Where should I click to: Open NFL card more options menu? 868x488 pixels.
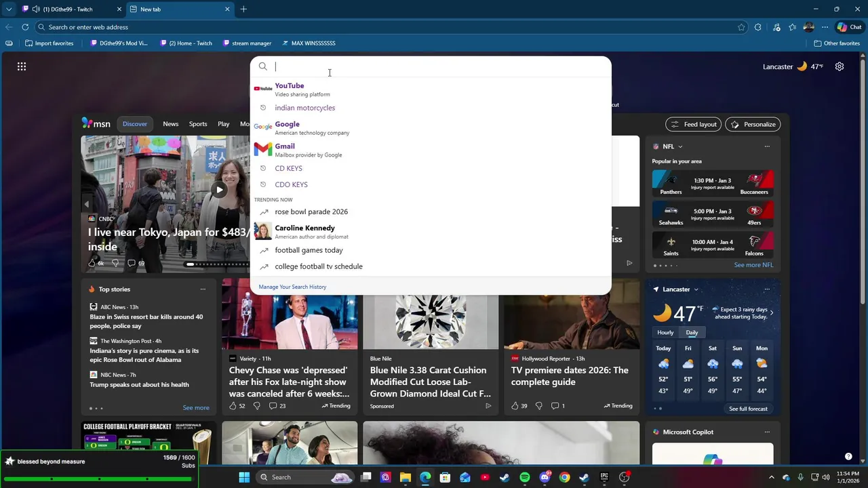click(767, 146)
